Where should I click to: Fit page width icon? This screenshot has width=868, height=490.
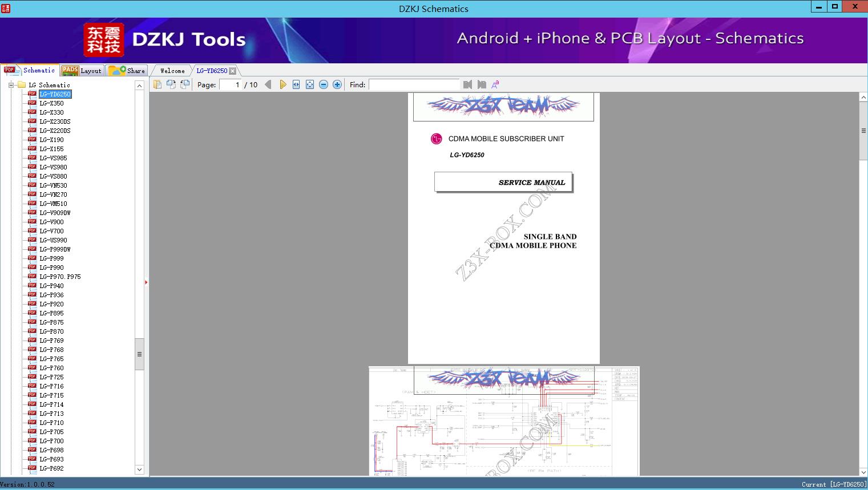pos(296,84)
